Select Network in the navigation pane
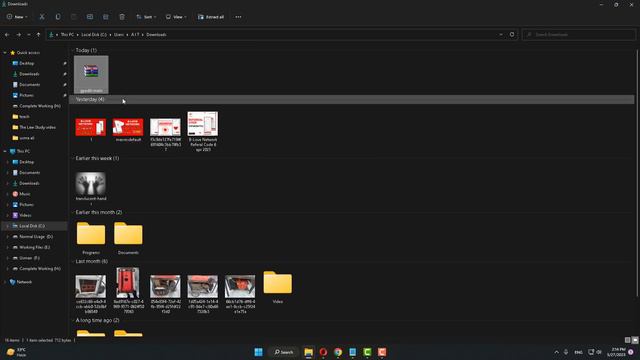The image size is (640, 360). [x=24, y=282]
